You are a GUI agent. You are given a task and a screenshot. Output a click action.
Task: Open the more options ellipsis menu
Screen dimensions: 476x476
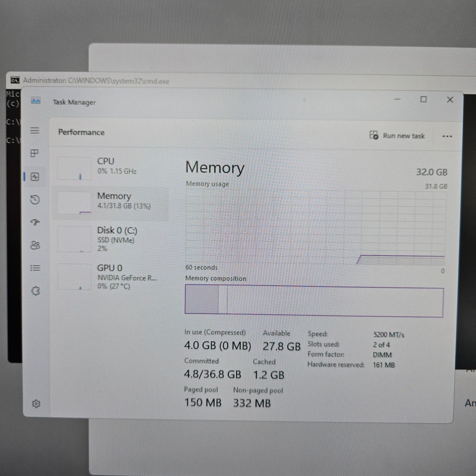point(447,136)
